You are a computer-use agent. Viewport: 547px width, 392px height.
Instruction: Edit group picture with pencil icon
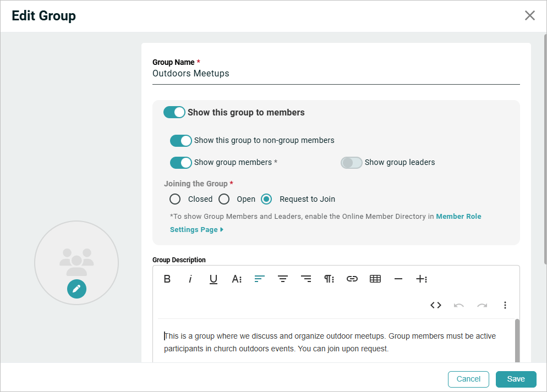(76, 289)
